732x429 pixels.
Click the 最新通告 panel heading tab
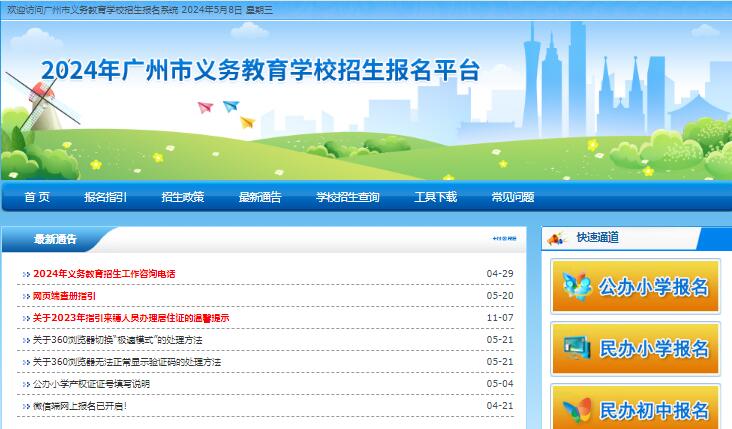55,239
